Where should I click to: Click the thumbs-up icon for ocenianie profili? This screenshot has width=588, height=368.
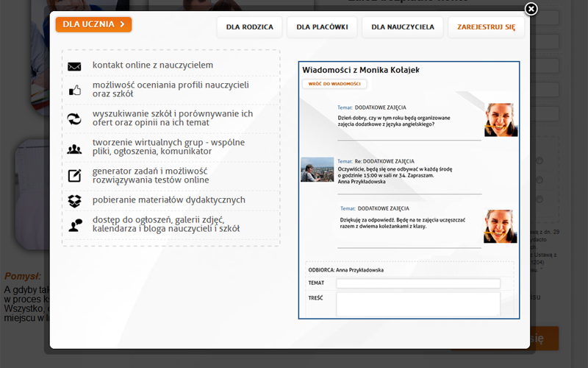[x=75, y=90]
